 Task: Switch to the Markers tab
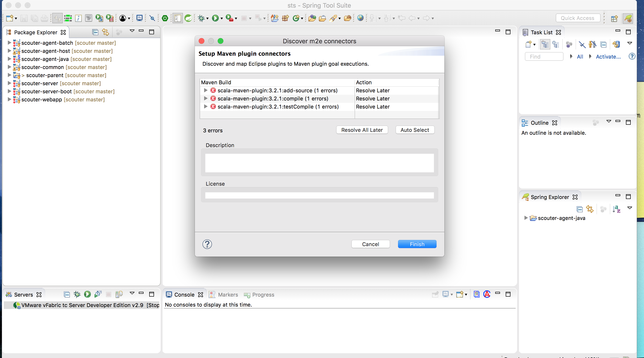pos(228,295)
